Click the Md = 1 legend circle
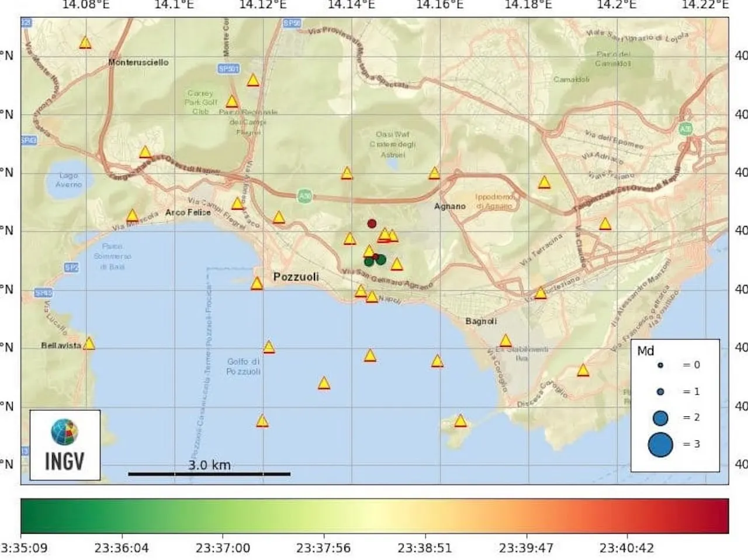This screenshot has width=748, height=560. tap(660, 392)
